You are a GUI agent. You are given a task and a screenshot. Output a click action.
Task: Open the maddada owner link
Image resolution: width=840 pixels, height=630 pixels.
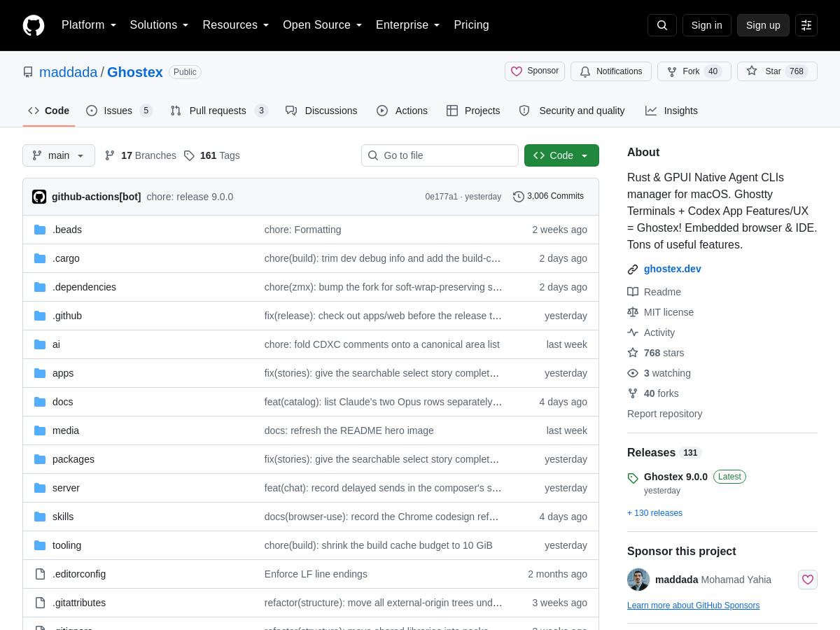(69, 72)
